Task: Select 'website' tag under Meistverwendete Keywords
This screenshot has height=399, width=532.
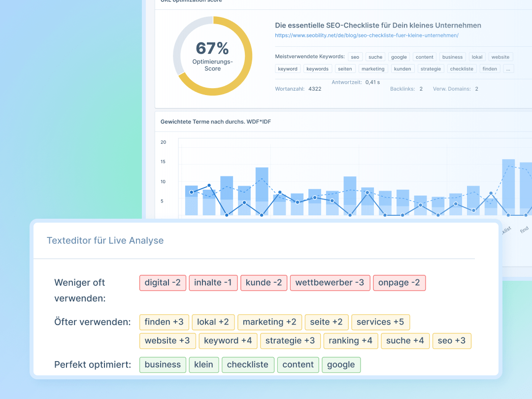Action: (x=500, y=57)
